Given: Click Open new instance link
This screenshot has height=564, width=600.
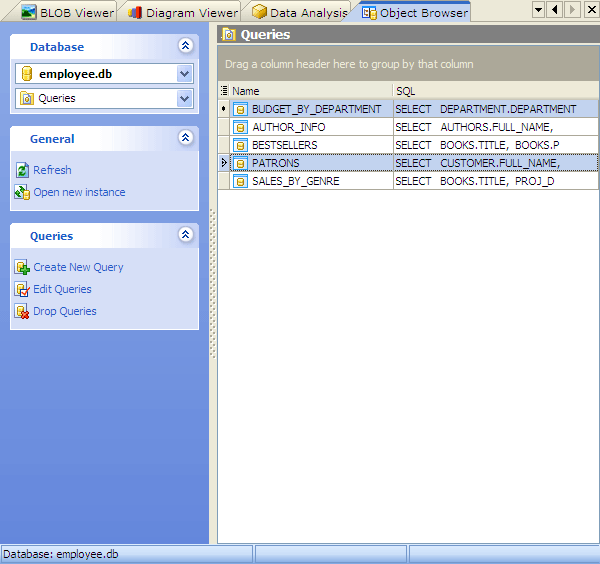Looking at the screenshot, I should click(79, 192).
